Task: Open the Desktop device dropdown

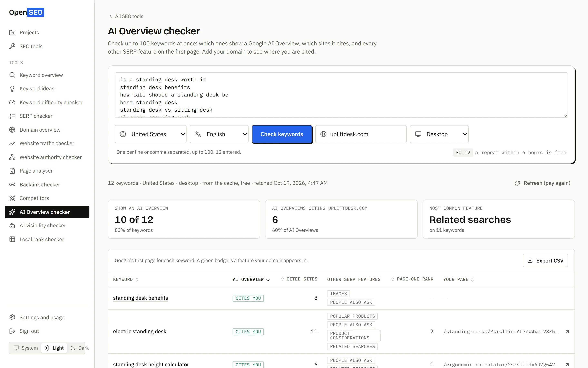Action: click(439, 134)
